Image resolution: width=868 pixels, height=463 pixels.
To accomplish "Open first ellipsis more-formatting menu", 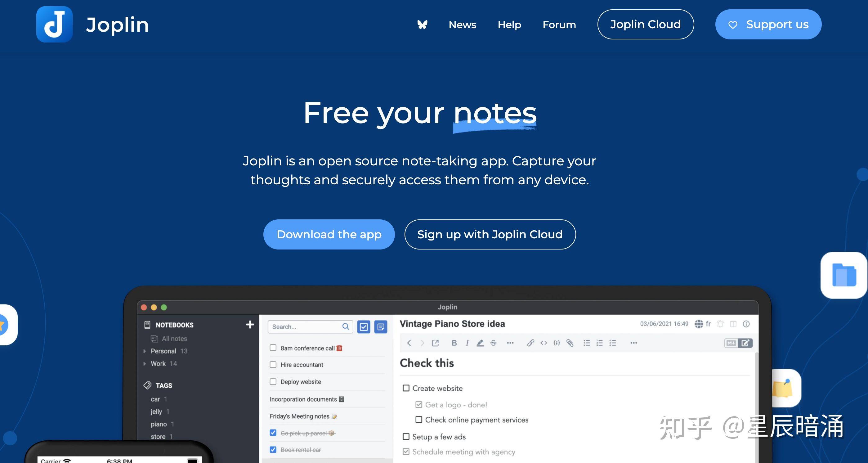I will [x=510, y=343].
